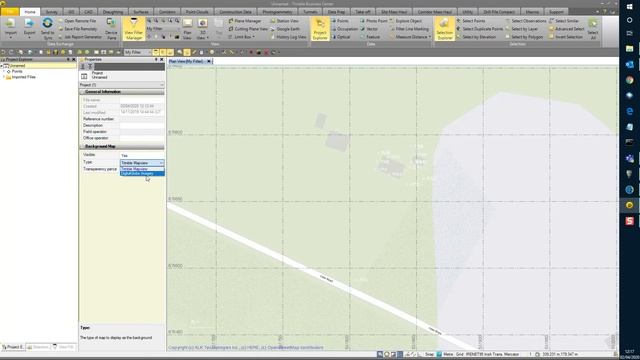Toggle the Selection Explorer ribbon button
This screenshot has width=640, height=360.
444,28
